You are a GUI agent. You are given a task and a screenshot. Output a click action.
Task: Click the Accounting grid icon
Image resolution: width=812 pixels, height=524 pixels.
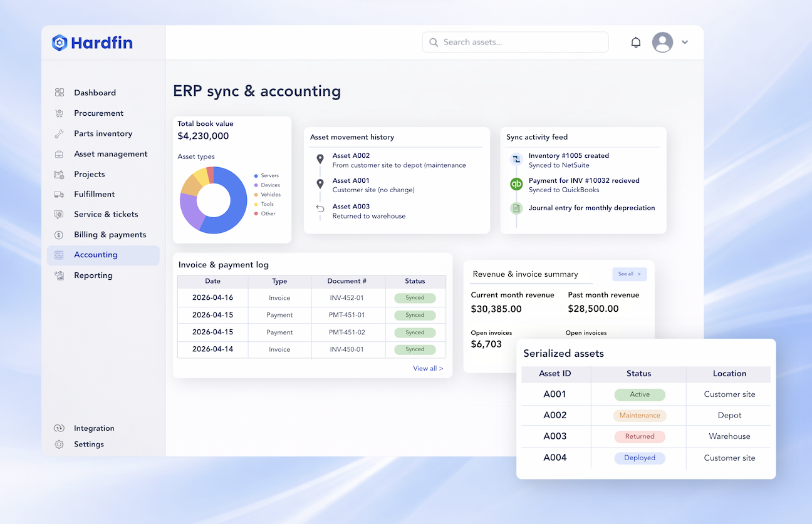60,255
